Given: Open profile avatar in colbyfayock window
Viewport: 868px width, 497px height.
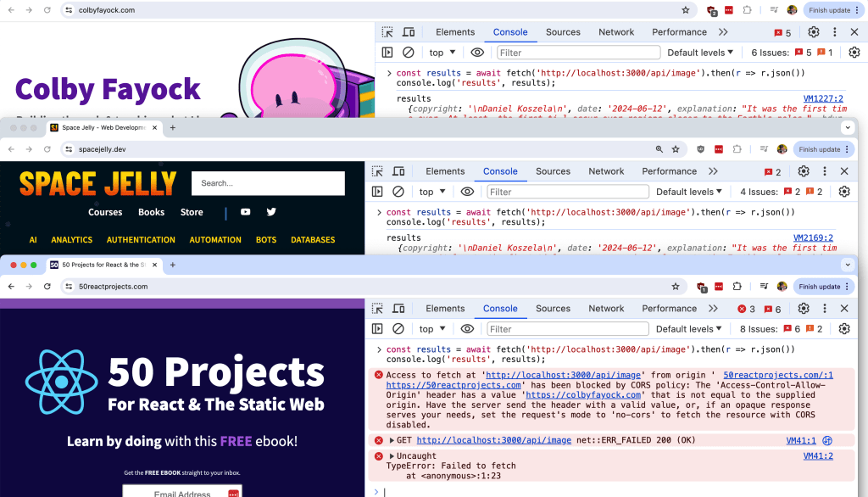Looking at the screenshot, I should click(x=793, y=10).
